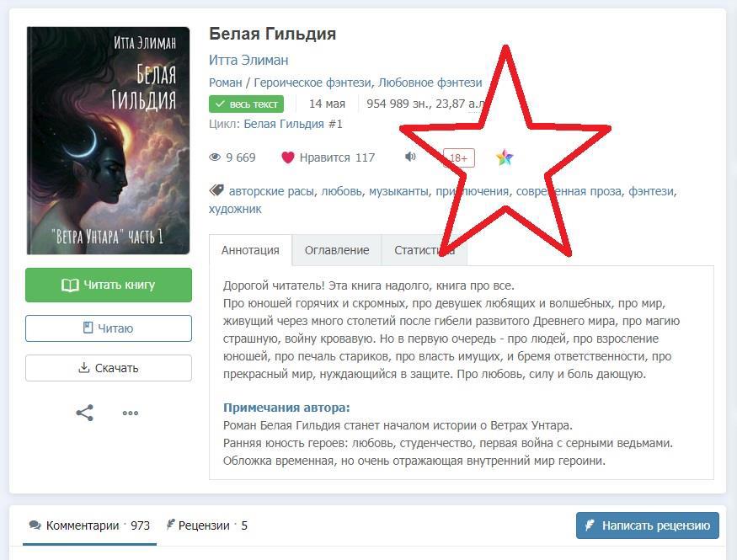This screenshot has height=560, width=737.
Task: Click the 18+ age rating badge
Action: pos(459,157)
